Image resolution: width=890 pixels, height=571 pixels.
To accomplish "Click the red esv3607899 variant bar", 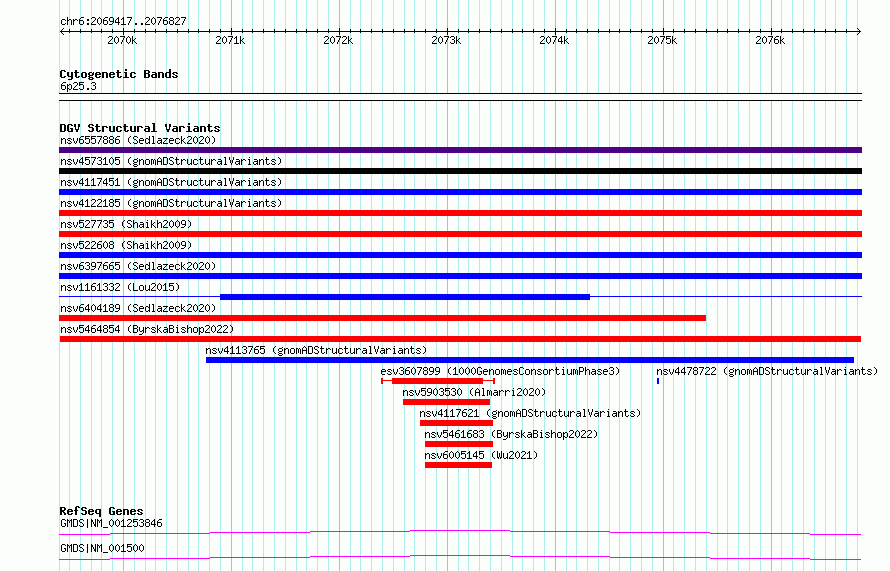I will click(437, 381).
